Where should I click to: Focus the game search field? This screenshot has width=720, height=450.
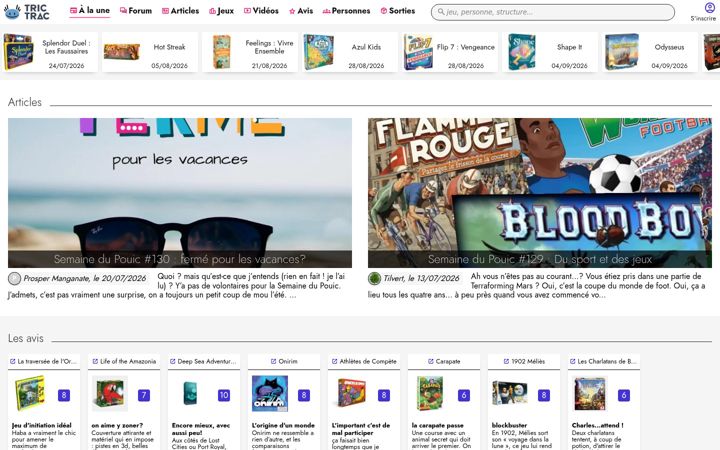(553, 12)
